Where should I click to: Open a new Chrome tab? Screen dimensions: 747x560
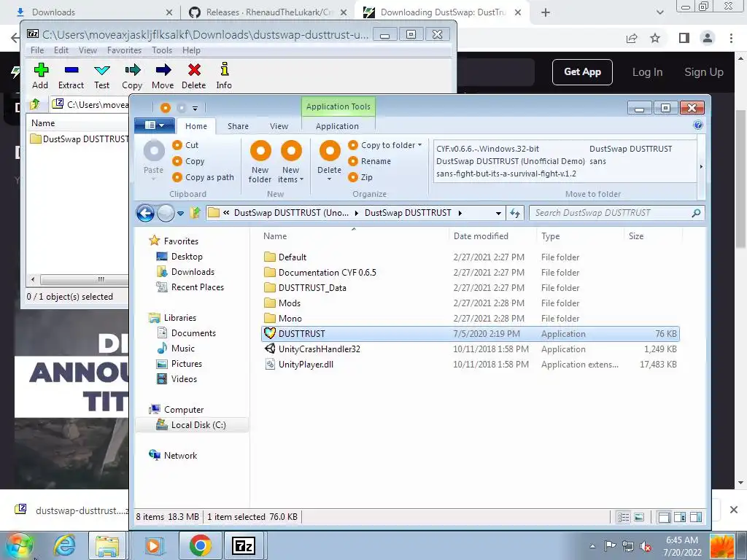546,13
